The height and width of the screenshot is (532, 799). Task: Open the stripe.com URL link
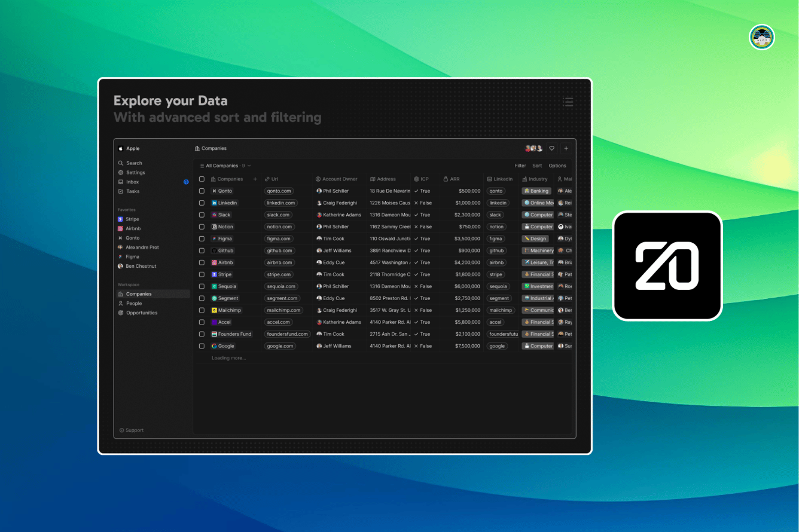(279, 274)
